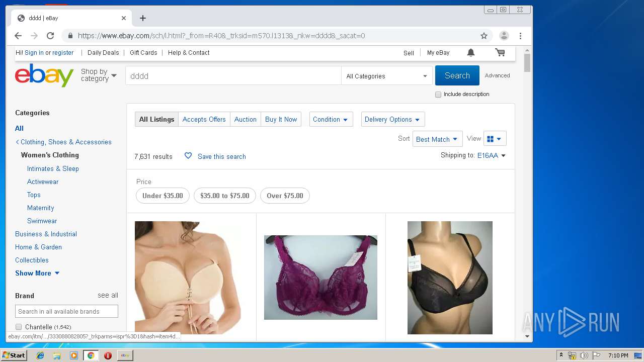Click the browser forward arrow
The height and width of the screenshot is (362, 644).
pos(34,36)
